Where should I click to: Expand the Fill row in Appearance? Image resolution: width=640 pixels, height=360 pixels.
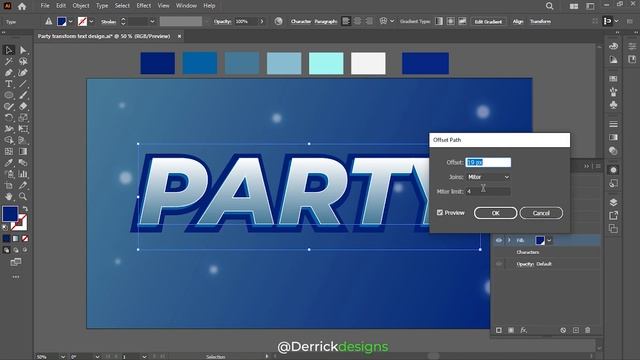pos(509,240)
